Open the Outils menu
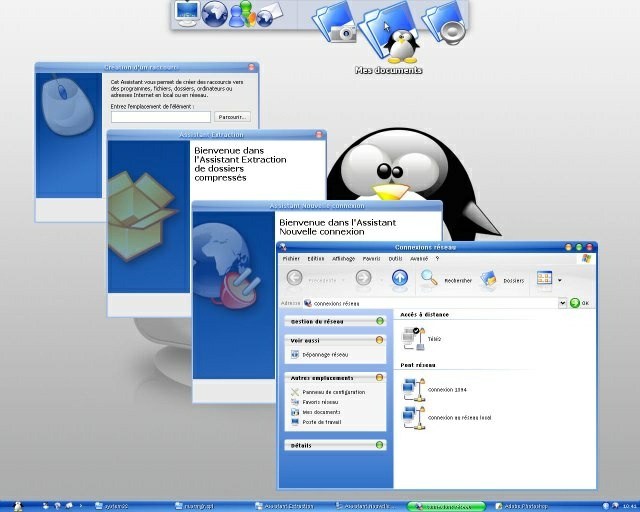 pyautogui.click(x=395, y=258)
